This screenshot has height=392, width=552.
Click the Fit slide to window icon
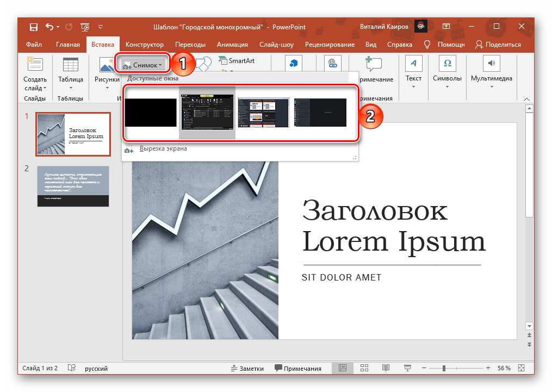(x=521, y=368)
